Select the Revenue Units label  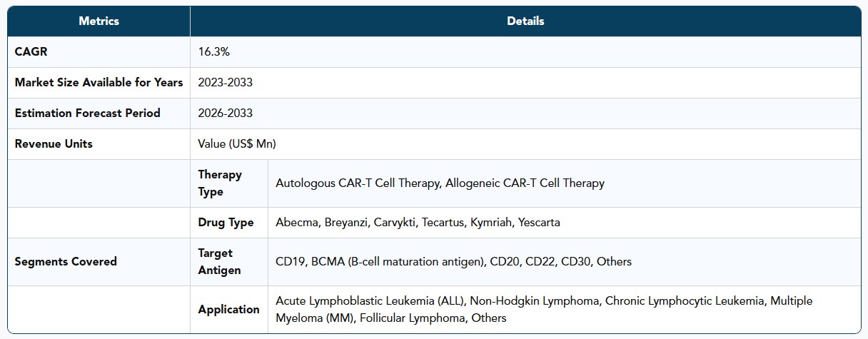click(x=54, y=144)
